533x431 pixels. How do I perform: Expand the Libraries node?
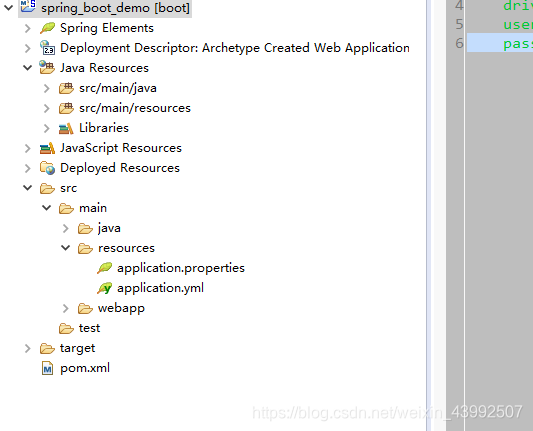(x=47, y=128)
